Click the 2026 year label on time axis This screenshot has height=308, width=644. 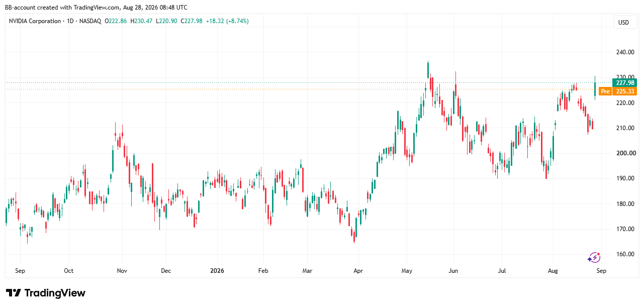217,271
